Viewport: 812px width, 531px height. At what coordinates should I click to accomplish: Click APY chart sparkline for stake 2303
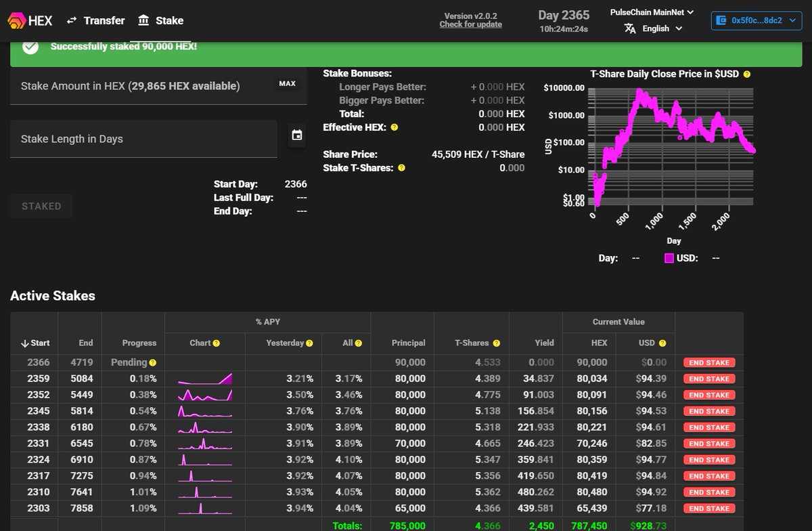[205, 509]
